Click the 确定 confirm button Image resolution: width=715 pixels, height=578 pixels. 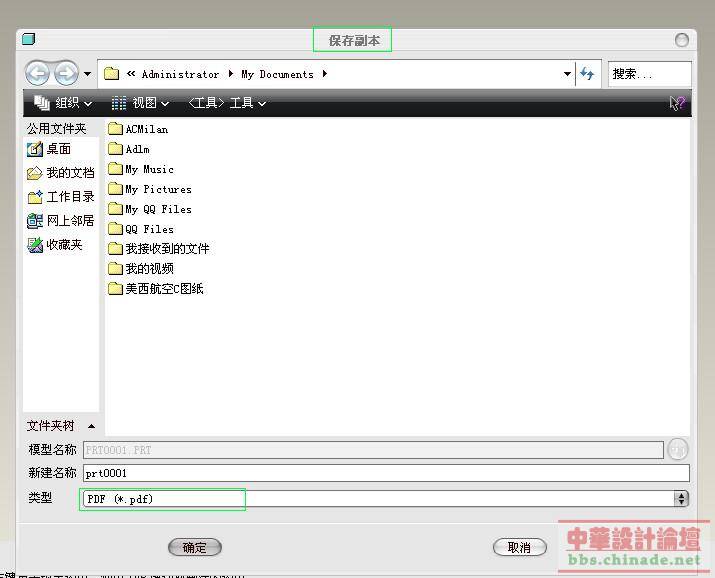point(194,547)
